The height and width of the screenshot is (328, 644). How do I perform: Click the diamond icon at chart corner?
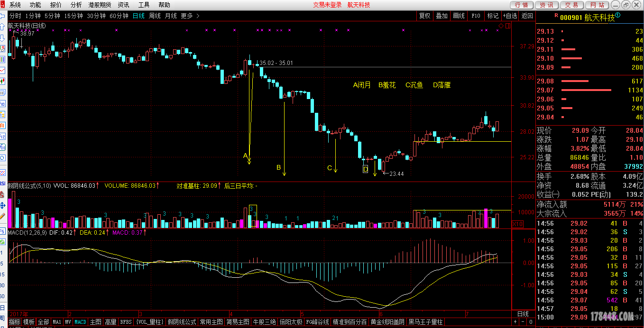point(501,25)
